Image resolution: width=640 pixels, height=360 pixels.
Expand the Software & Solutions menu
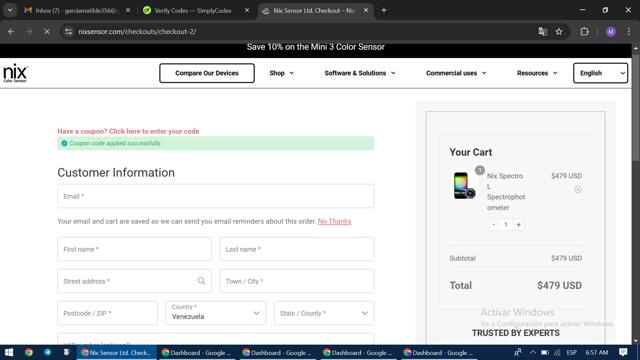pos(360,73)
